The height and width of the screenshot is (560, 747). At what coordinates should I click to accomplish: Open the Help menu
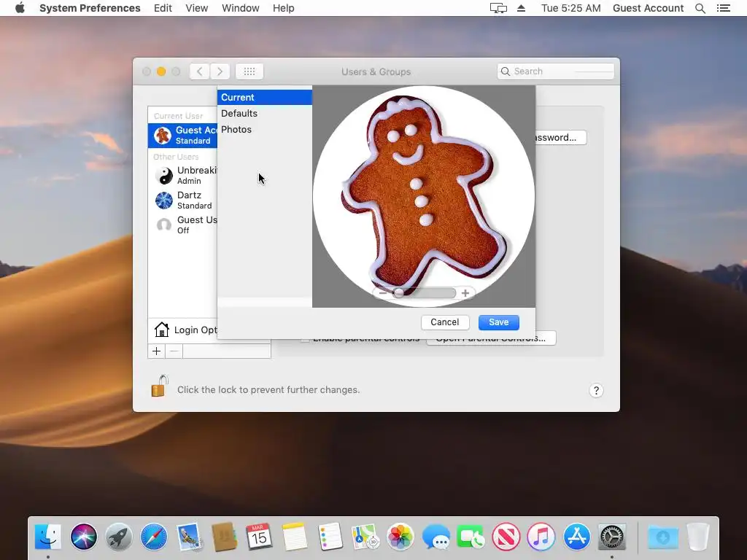[284, 8]
